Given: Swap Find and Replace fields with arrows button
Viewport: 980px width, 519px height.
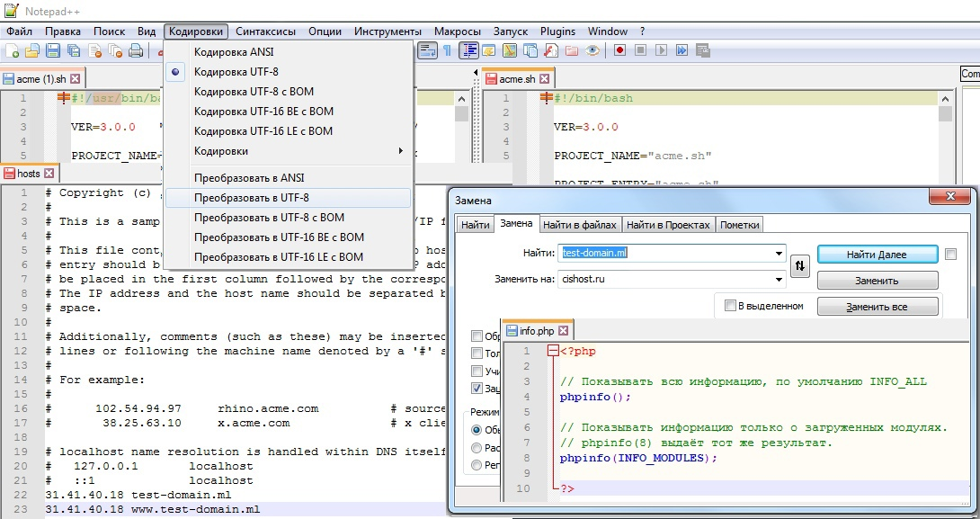Looking at the screenshot, I should [799, 266].
